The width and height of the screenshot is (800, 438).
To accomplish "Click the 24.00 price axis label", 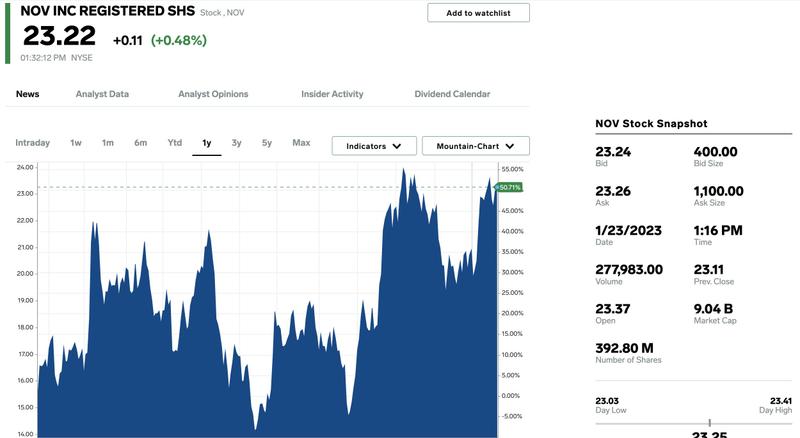I will point(25,167).
